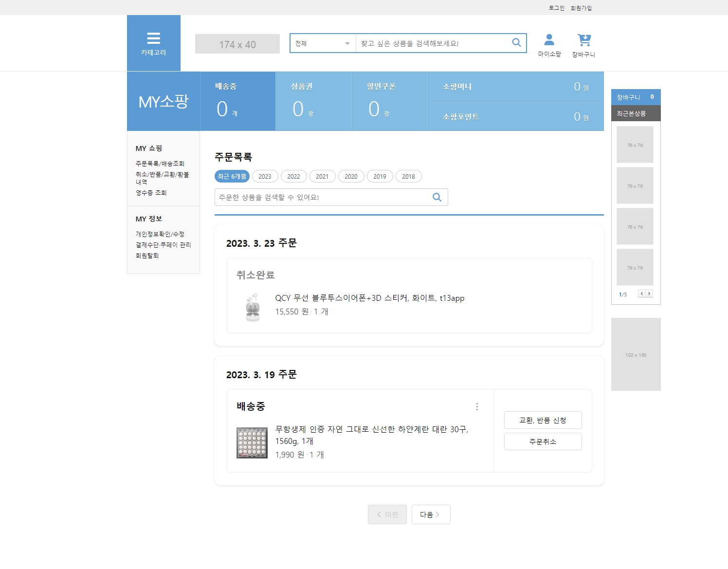Image resolution: width=728 pixels, height=569 pixels.
Task: Open 마이소팡 user icon
Action: tap(549, 46)
